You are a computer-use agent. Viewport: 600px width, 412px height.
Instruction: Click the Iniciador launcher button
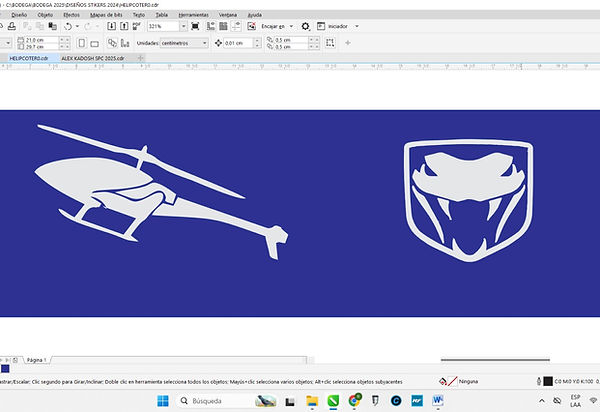point(332,26)
